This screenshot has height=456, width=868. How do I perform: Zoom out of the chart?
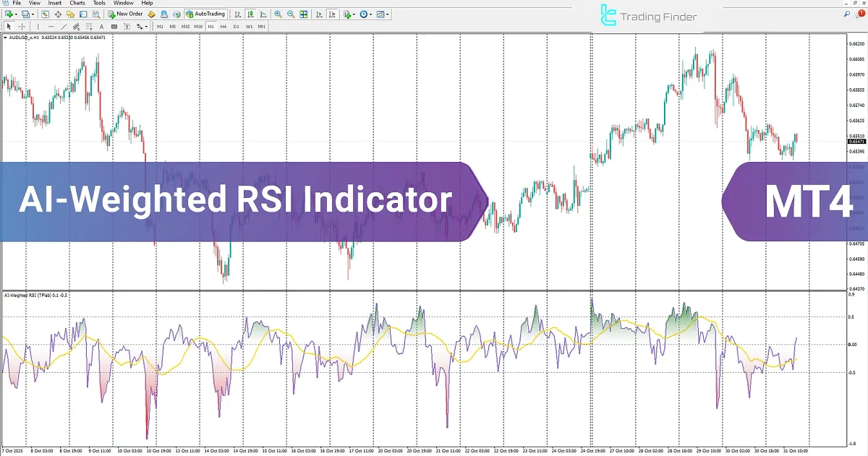(x=290, y=14)
